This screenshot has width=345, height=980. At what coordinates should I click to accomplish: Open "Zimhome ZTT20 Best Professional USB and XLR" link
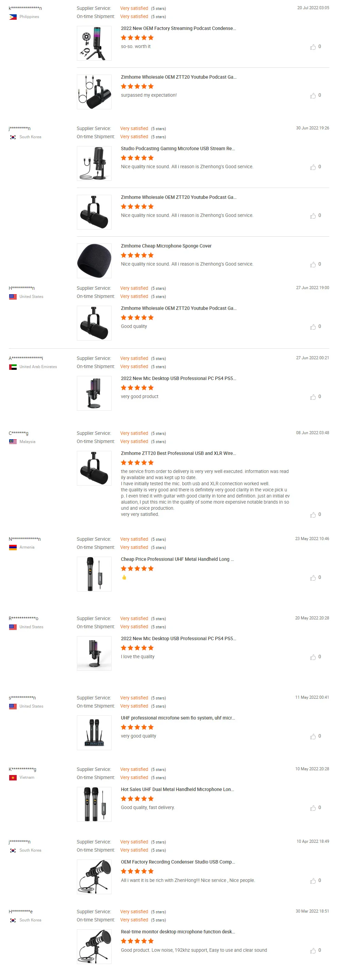tap(178, 454)
